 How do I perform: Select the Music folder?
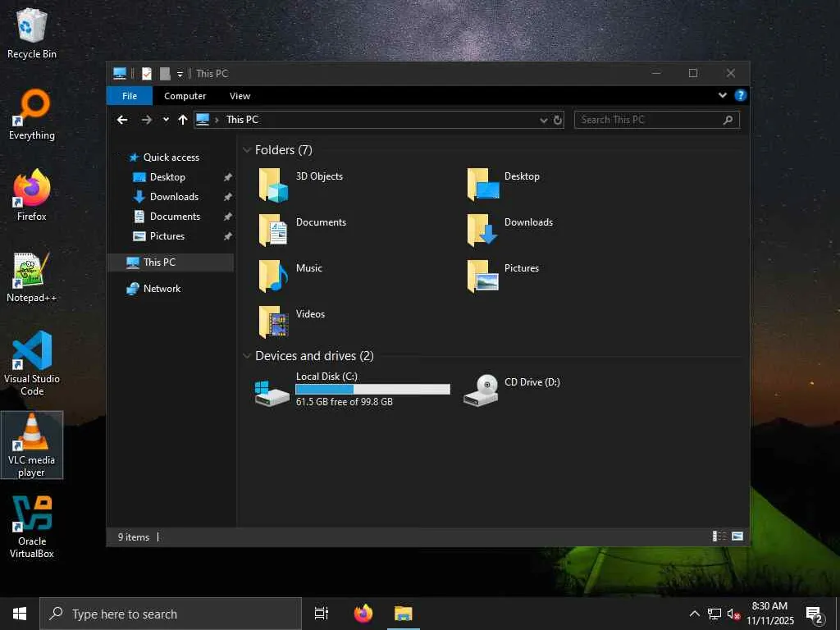point(290,276)
